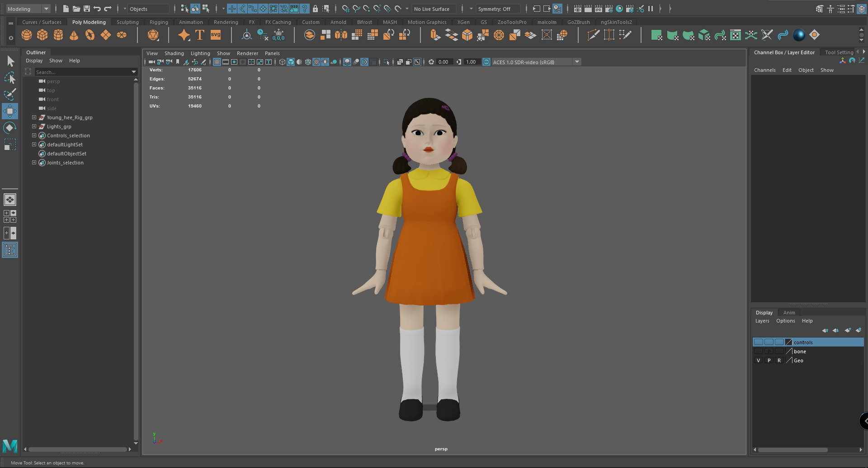Open the Outliner Display menu
This screenshot has width=868, height=468.
click(34, 61)
